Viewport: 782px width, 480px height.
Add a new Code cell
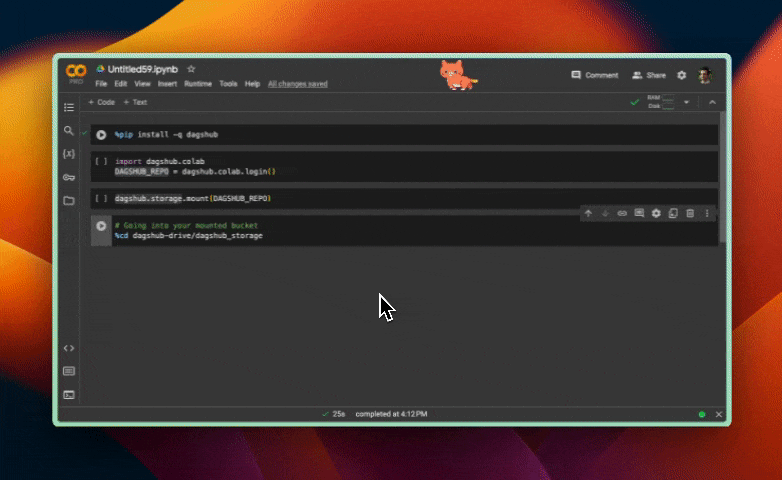(102, 102)
